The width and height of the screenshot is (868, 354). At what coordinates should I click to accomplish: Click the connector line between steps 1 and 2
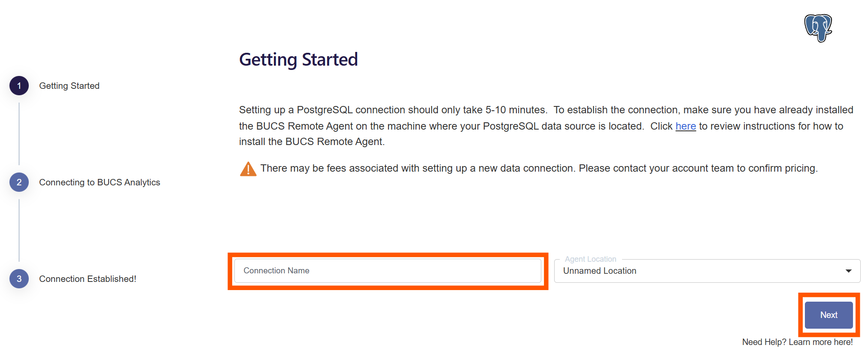(19, 134)
